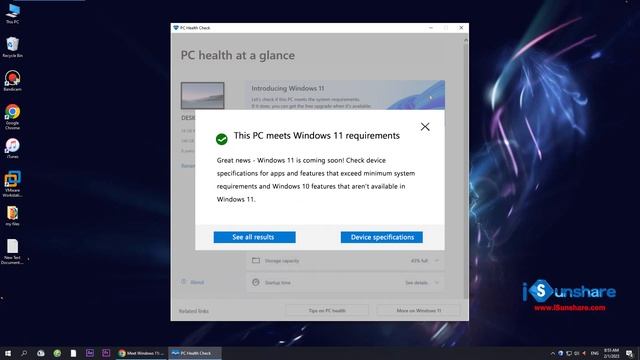Open New Text Document on desktop
This screenshot has width=640, height=360.
coord(12,251)
